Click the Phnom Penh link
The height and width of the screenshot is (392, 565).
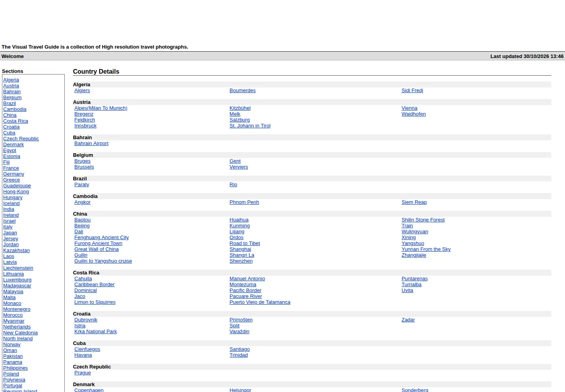tap(244, 202)
